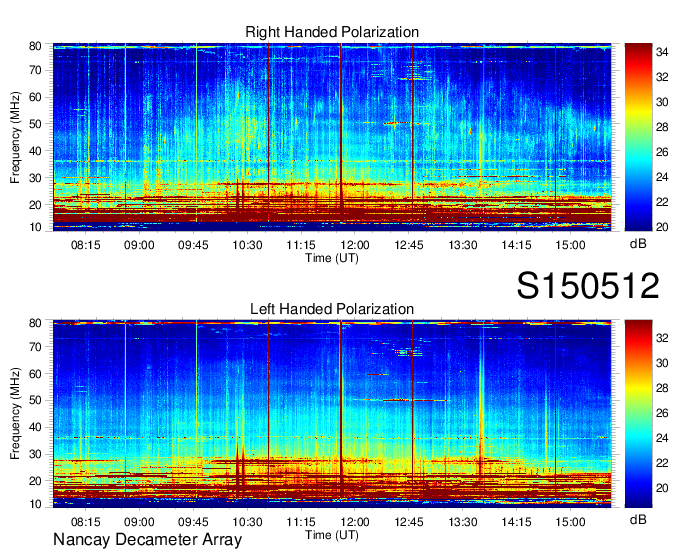Click '50' on the lower frequency axis
The height and width of the screenshot is (552, 680).
[x=35, y=400]
